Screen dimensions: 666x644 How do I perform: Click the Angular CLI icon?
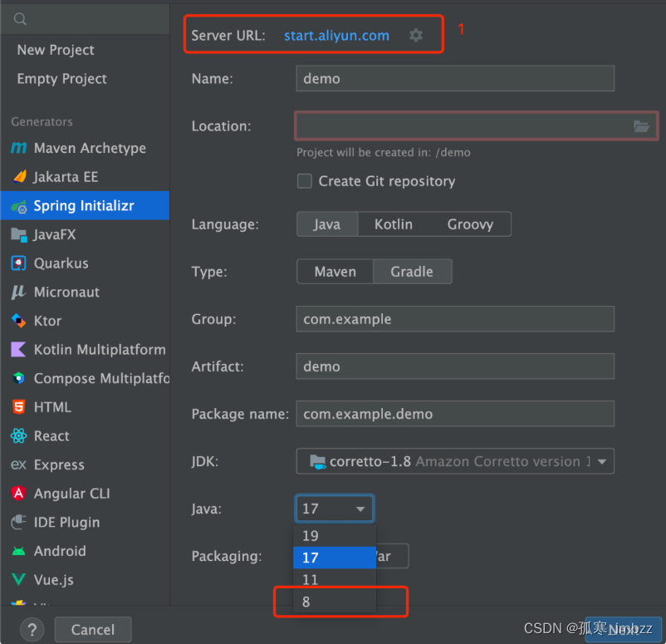pos(19,493)
